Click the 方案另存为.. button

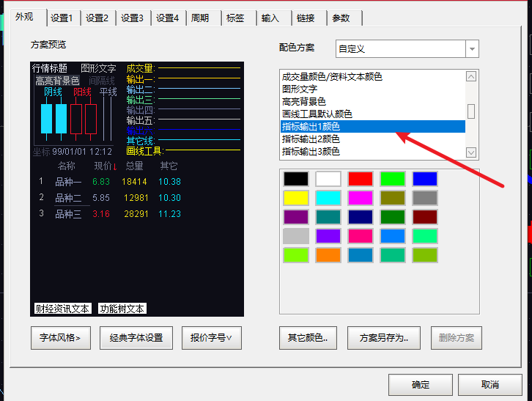point(384,338)
